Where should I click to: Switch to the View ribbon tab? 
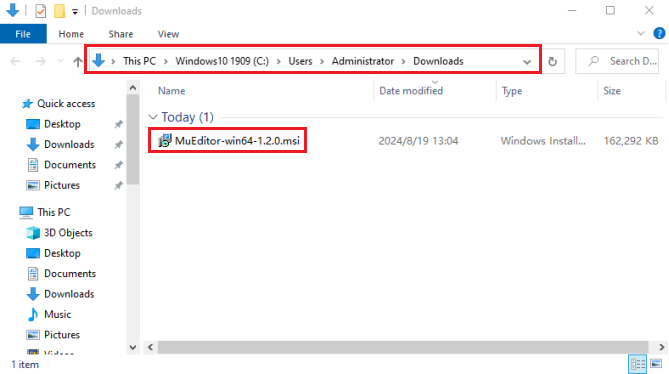[169, 34]
